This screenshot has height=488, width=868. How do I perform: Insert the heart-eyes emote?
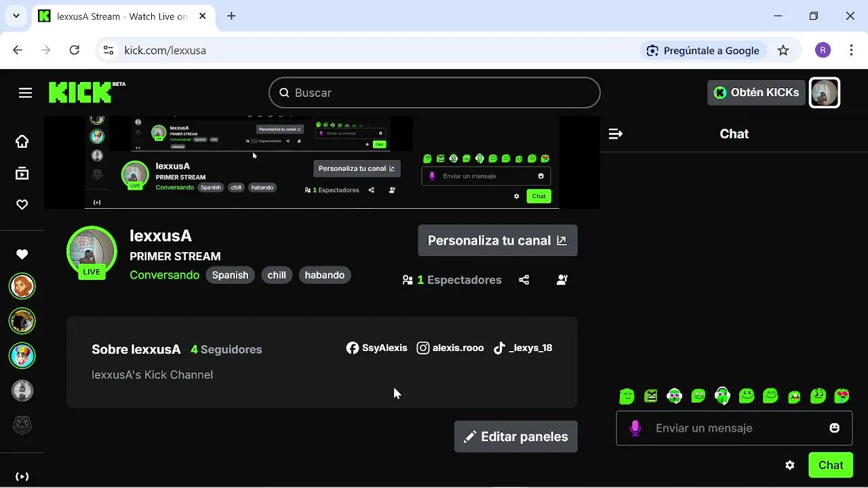[842, 396]
